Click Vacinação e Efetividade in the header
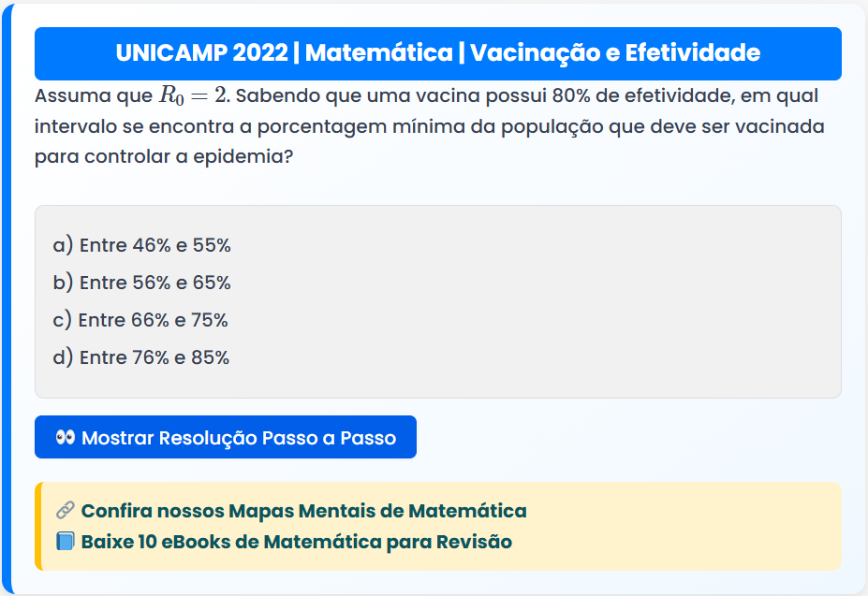 pyautogui.click(x=614, y=53)
